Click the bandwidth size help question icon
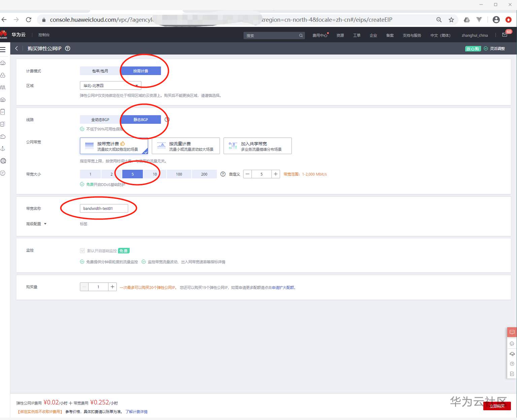Image resolution: width=517 pixels, height=420 pixels. pos(223,174)
